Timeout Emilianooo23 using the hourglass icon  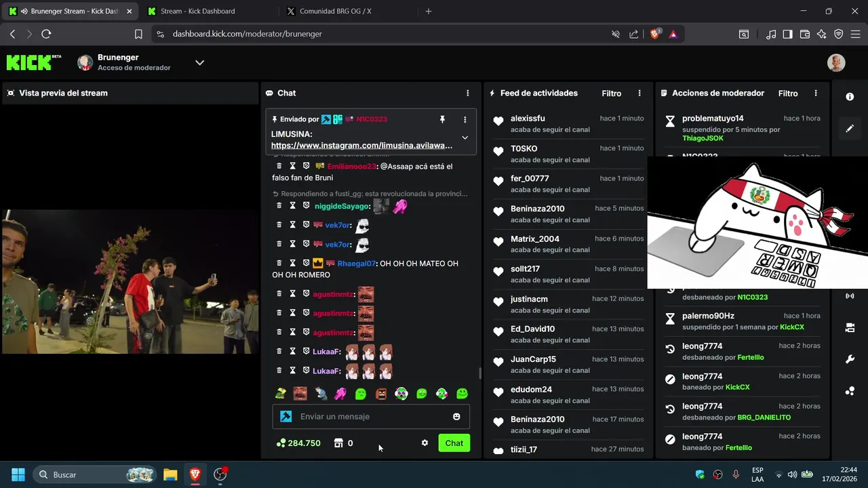pyautogui.click(x=292, y=166)
